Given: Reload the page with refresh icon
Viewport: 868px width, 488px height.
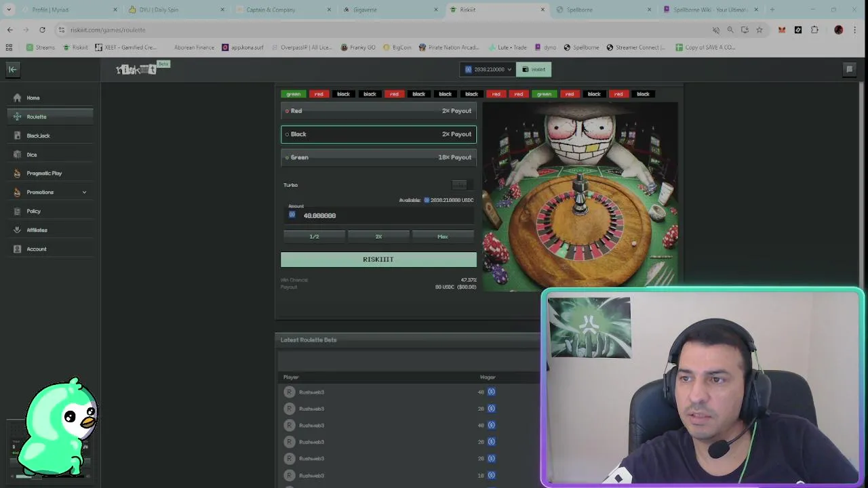Looking at the screenshot, I should coord(42,30).
